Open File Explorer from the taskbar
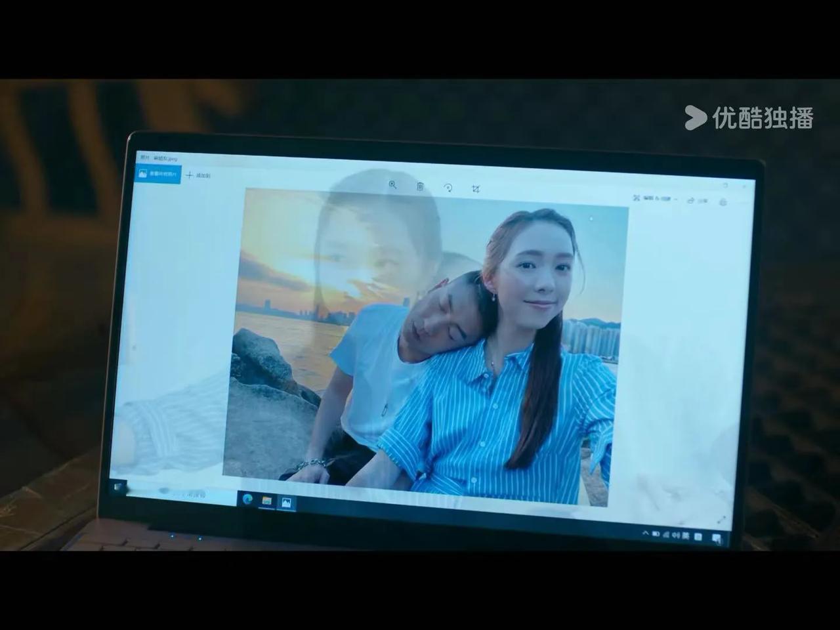Screen dimensions: 840x630 tap(266, 501)
